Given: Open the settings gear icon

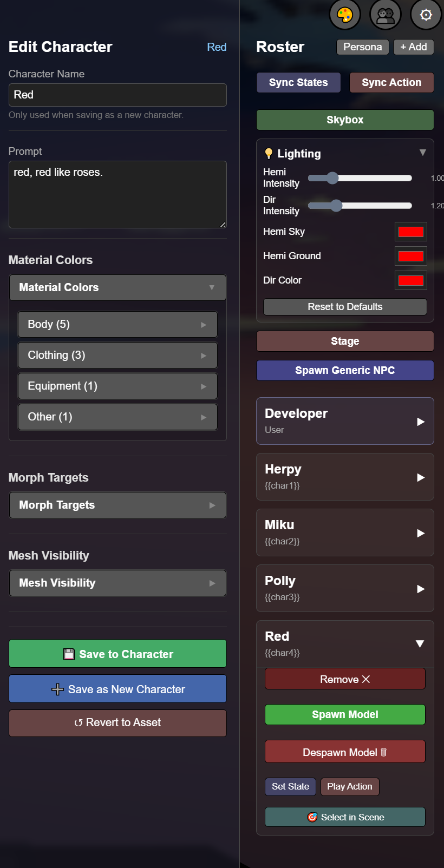Looking at the screenshot, I should point(426,15).
